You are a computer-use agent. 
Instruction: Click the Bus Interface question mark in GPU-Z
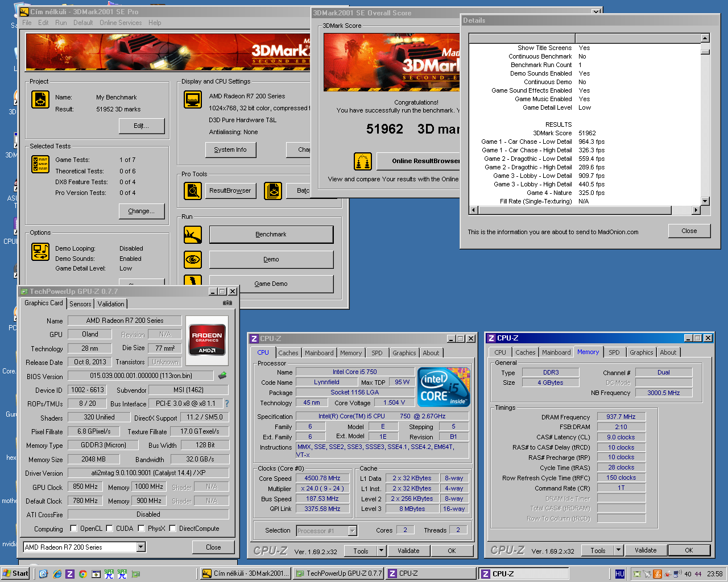tap(227, 404)
